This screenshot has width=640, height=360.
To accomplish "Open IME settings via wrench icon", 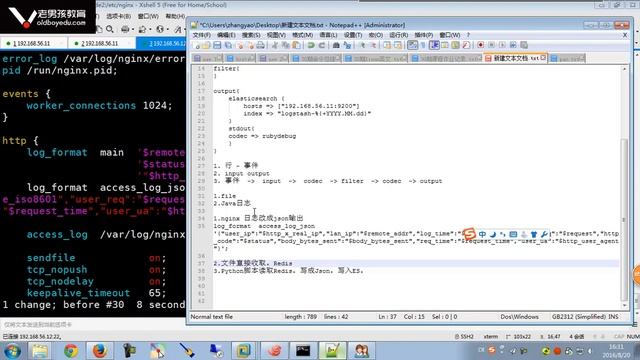I will (544, 234).
